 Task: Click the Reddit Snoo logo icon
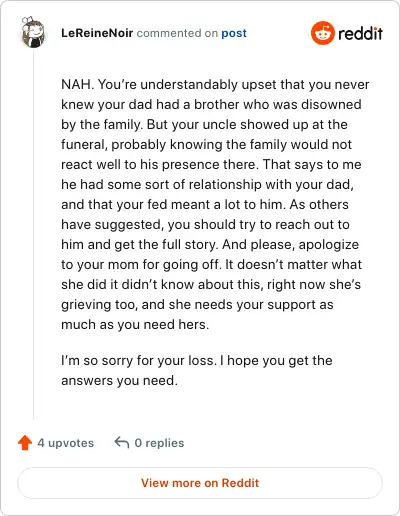coord(322,33)
